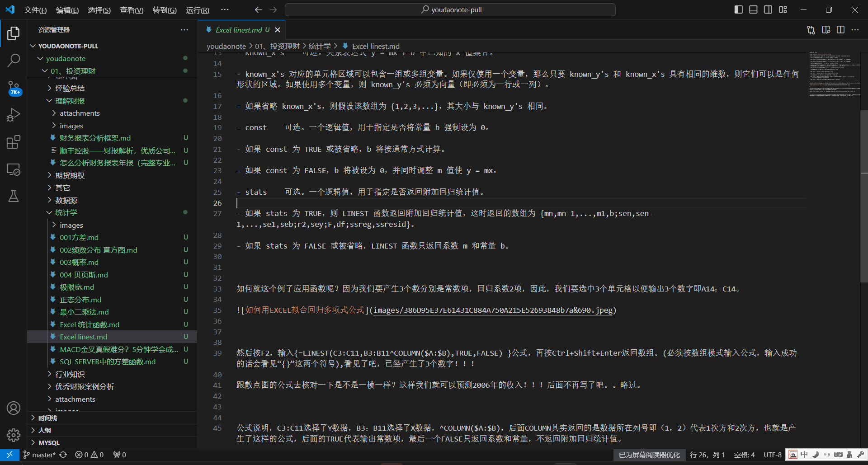The width and height of the screenshot is (868, 465).
Task: Toggle primary sidebar layout icon
Action: (739, 9)
